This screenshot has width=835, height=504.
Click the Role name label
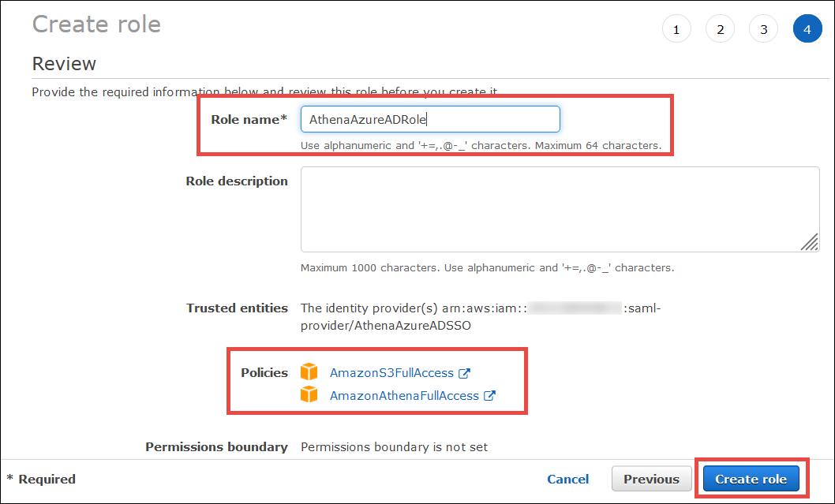click(x=249, y=119)
